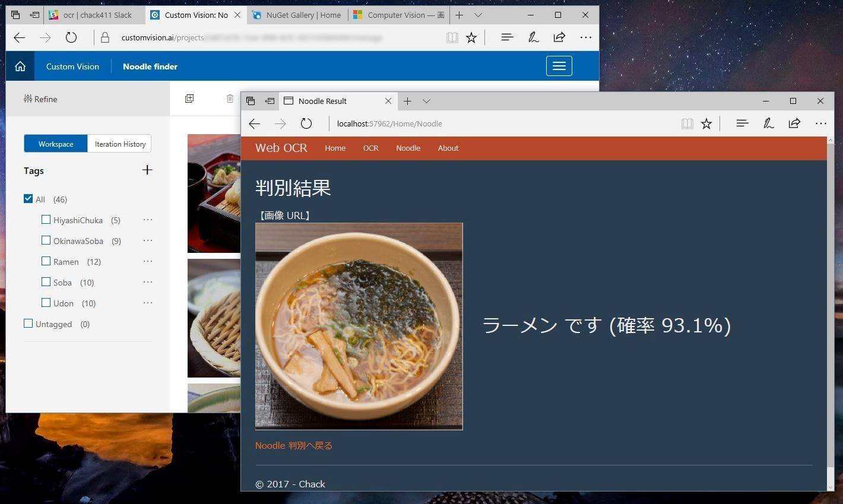Click the Custom Vision home icon
The width and height of the screenshot is (843, 504).
click(20, 66)
